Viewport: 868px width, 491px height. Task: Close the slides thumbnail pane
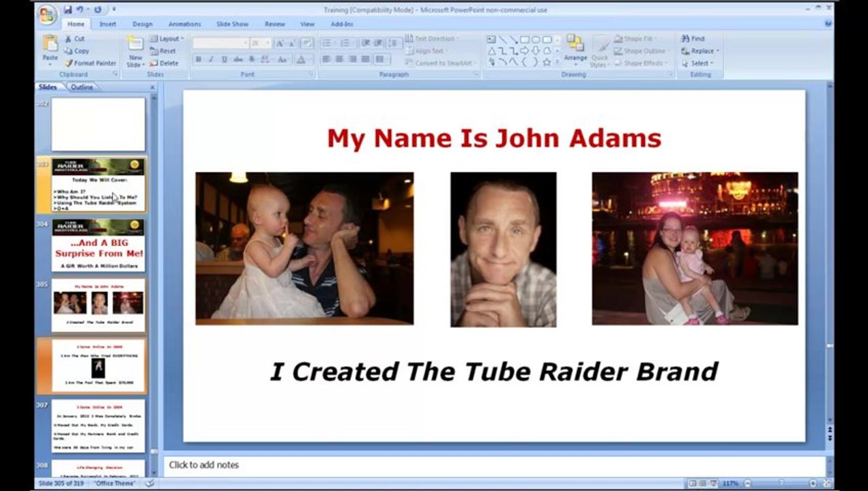click(x=152, y=87)
